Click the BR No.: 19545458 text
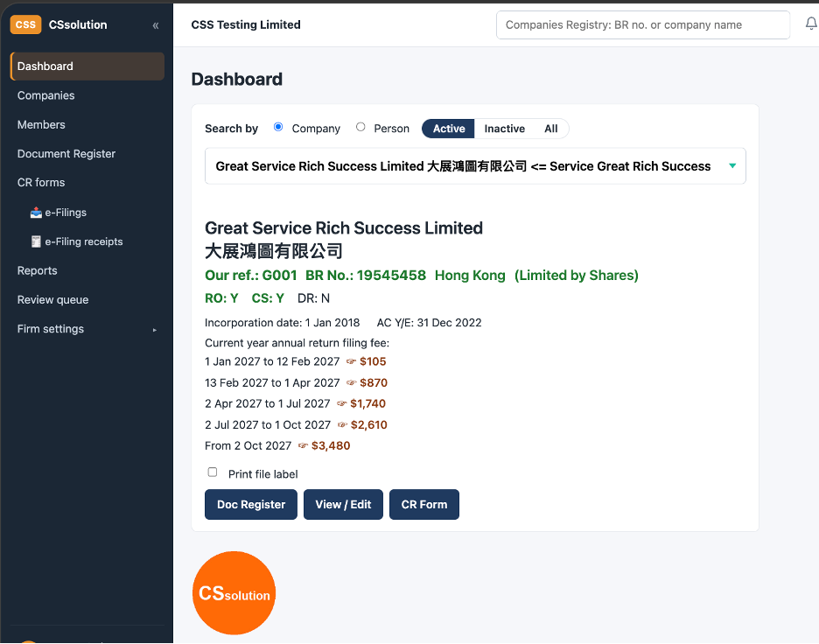 (x=366, y=276)
